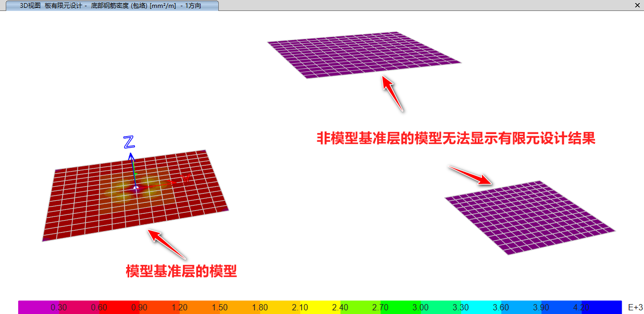Image resolution: width=644 pixels, height=314 pixels.
Task: Pick the 3.60 cyan legend color
Action: coord(500,307)
